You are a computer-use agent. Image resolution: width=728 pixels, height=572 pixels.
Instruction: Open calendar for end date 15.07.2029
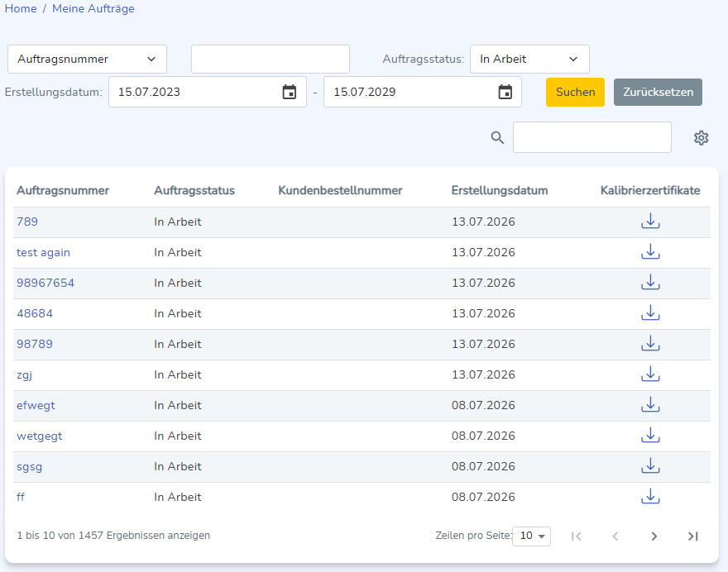505,92
